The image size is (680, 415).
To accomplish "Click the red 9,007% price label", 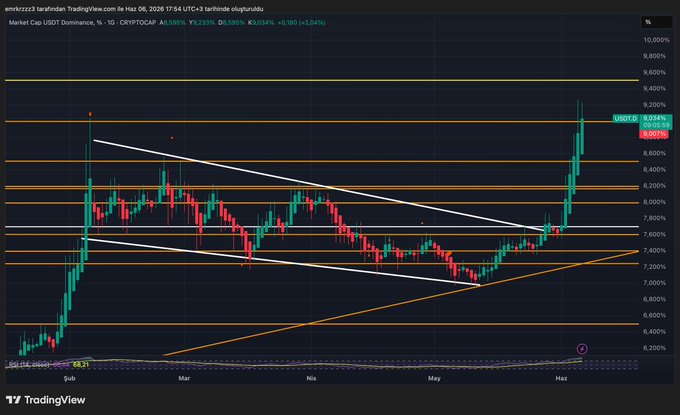I will coord(654,134).
